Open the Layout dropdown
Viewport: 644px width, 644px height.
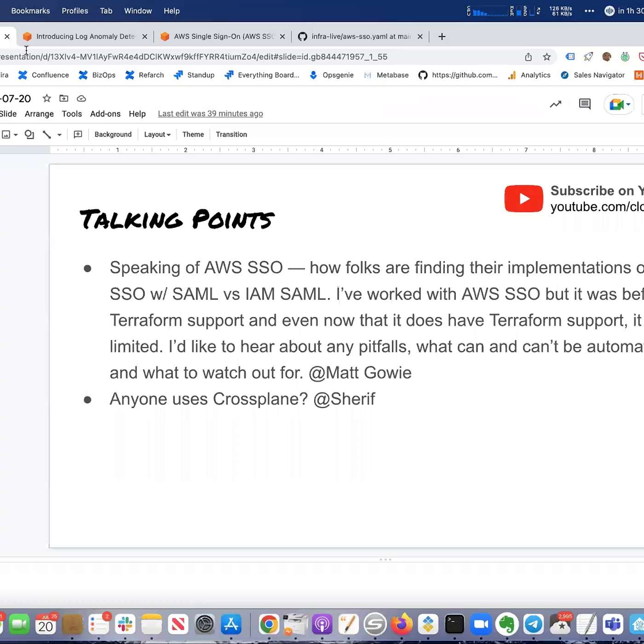(157, 134)
